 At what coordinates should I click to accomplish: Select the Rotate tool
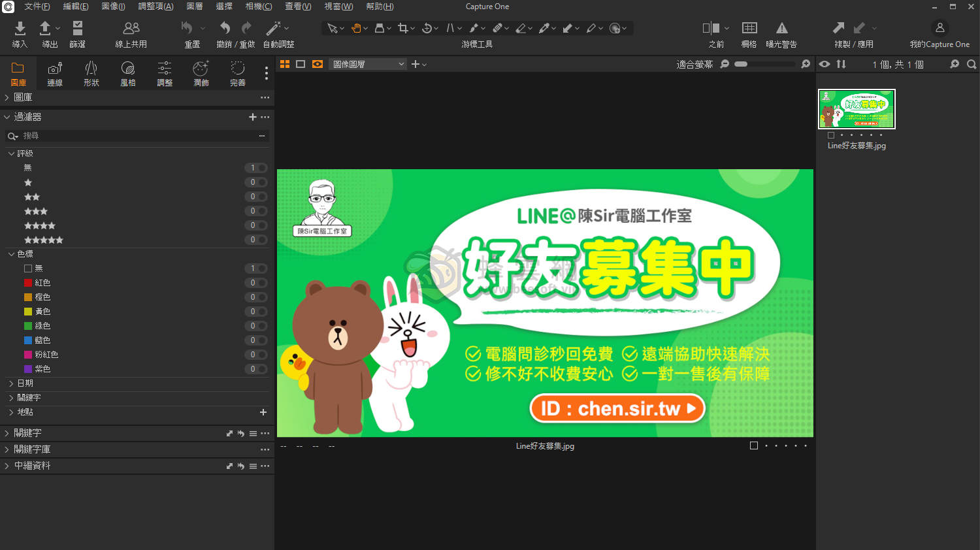click(427, 28)
